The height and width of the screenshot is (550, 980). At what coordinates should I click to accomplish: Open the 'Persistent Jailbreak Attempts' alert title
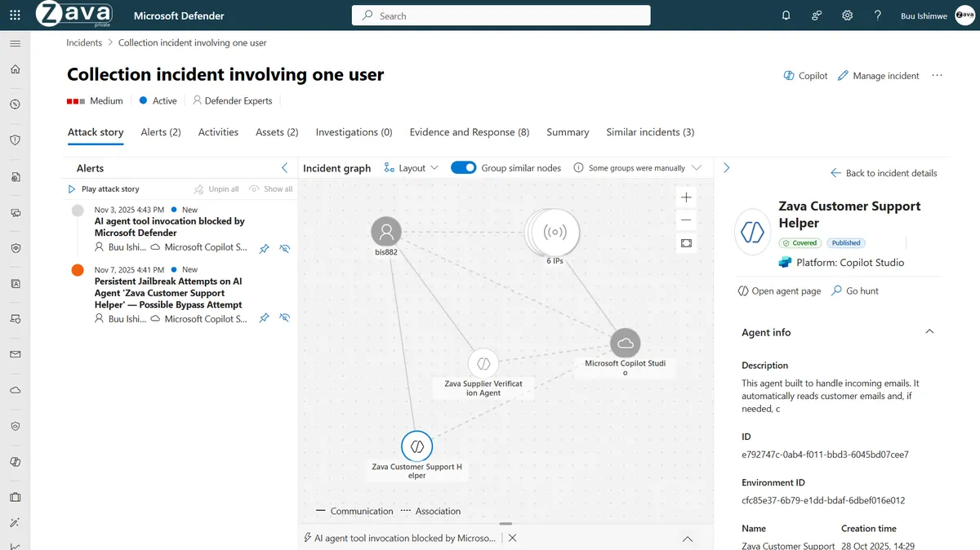[168, 293]
